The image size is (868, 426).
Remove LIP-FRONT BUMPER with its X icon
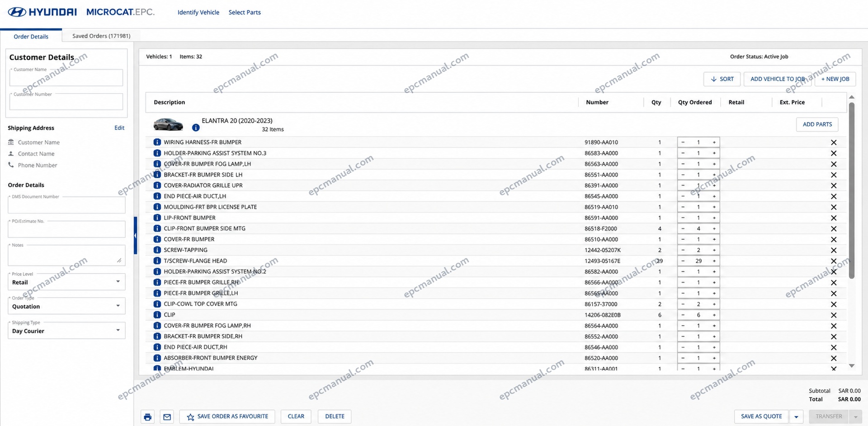pos(834,218)
